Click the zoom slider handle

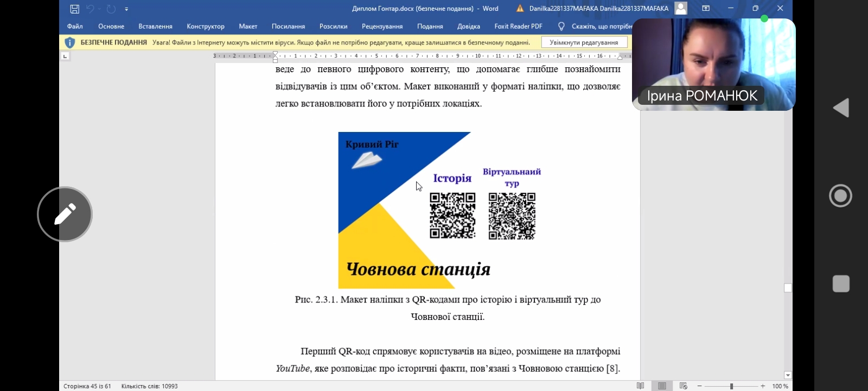pyautogui.click(x=731, y=386)
